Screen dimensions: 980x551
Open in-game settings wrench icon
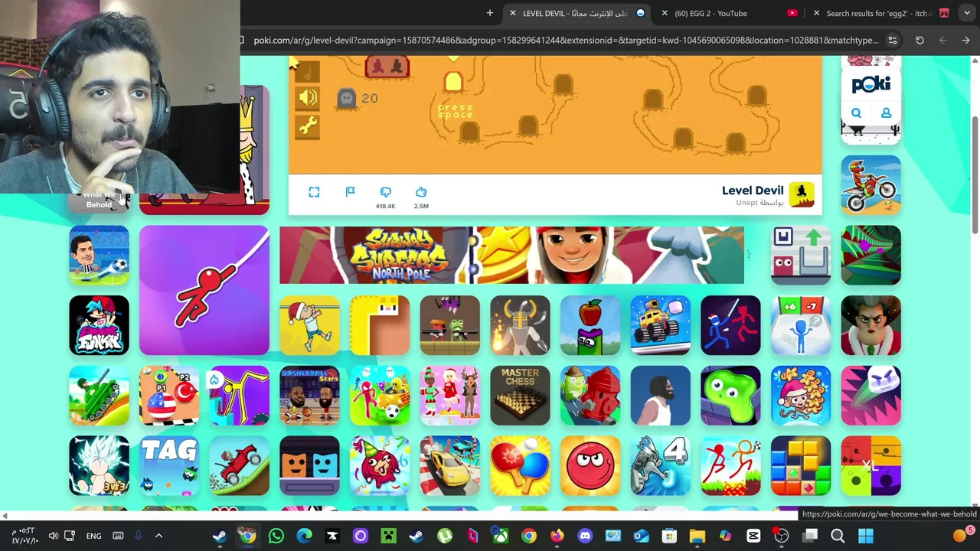pos(308,127)
